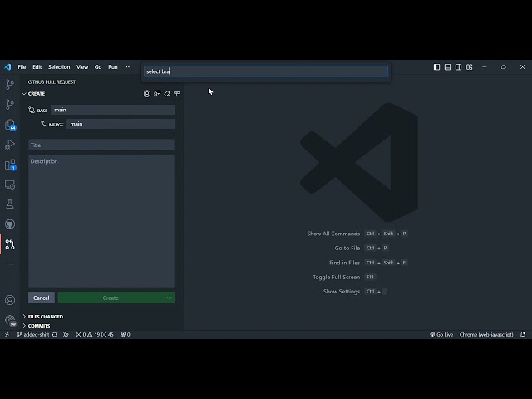Click the pull request Description area
The width and height of the screenshot is (532, 399).
click(101, 221)
